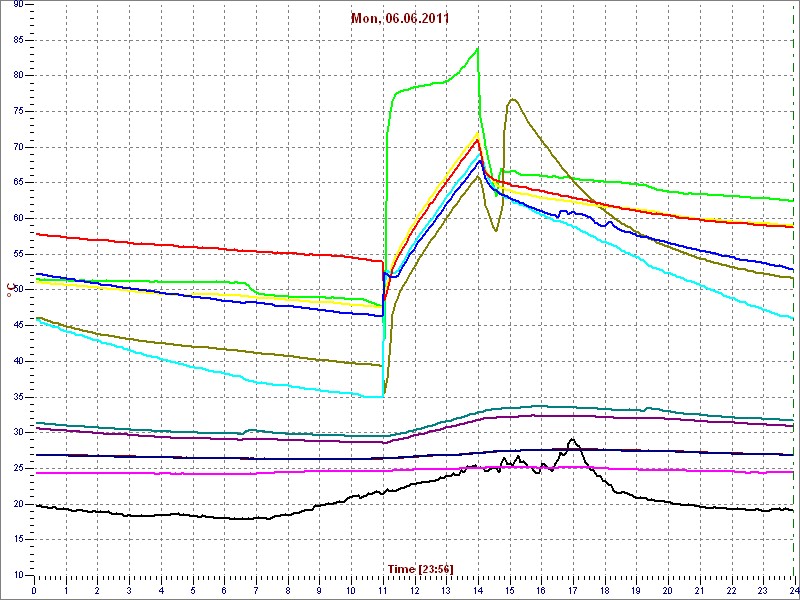Click hour label 23 on time axis

point(763,589)
